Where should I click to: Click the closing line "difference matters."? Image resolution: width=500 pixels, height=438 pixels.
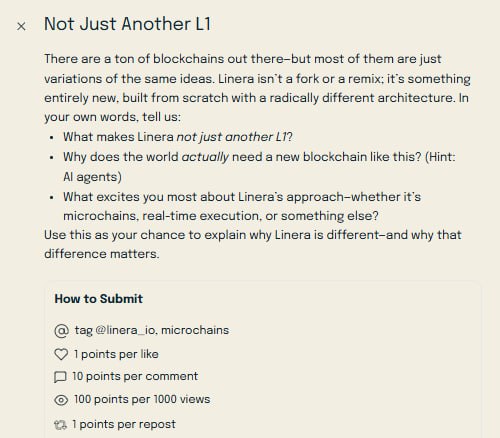[x=102, y=254]
